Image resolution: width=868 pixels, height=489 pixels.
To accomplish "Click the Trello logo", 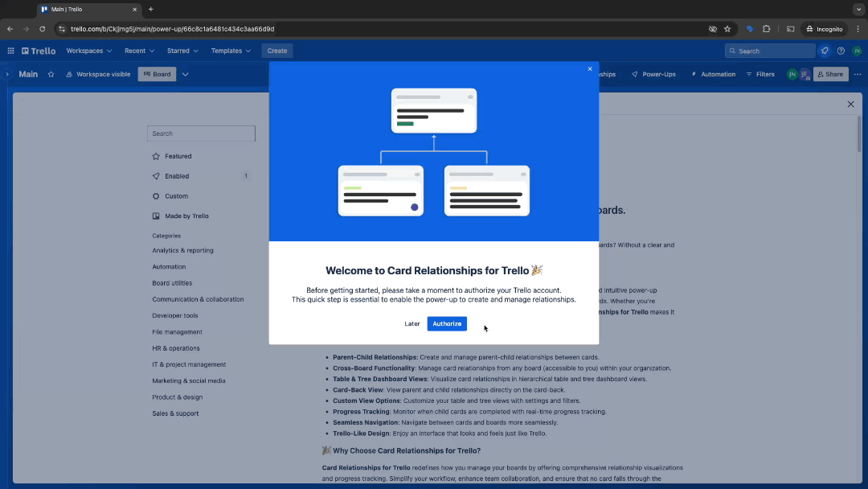I will click(38, 50).
